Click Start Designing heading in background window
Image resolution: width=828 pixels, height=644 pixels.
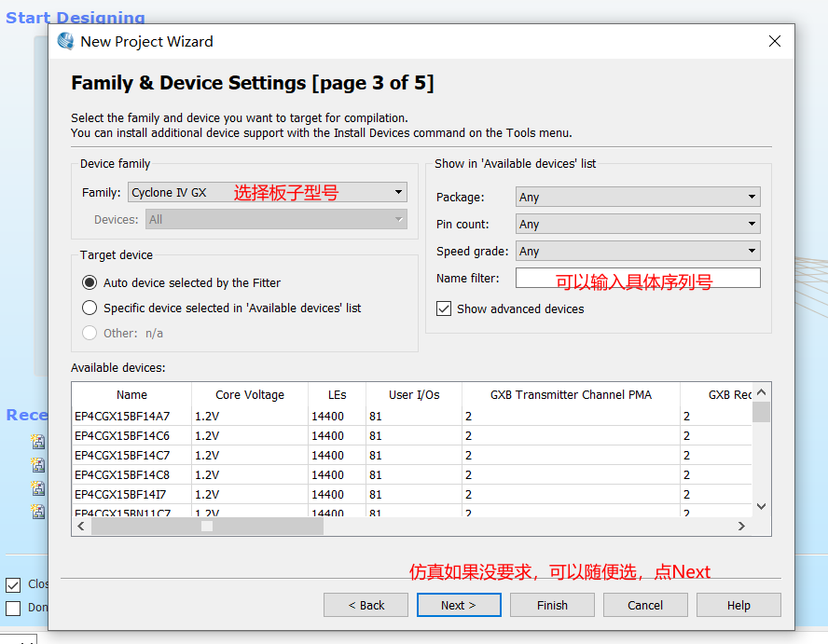[x=75, y=18]
